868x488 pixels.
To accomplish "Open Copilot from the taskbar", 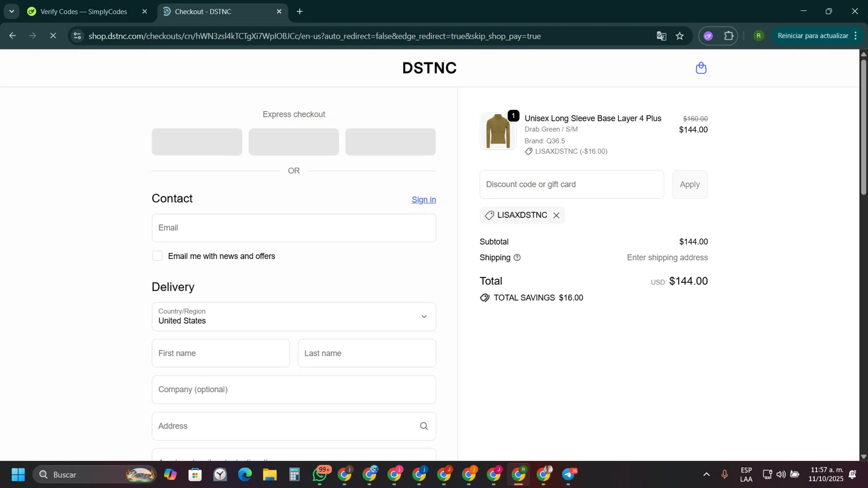I will point(170,475).
